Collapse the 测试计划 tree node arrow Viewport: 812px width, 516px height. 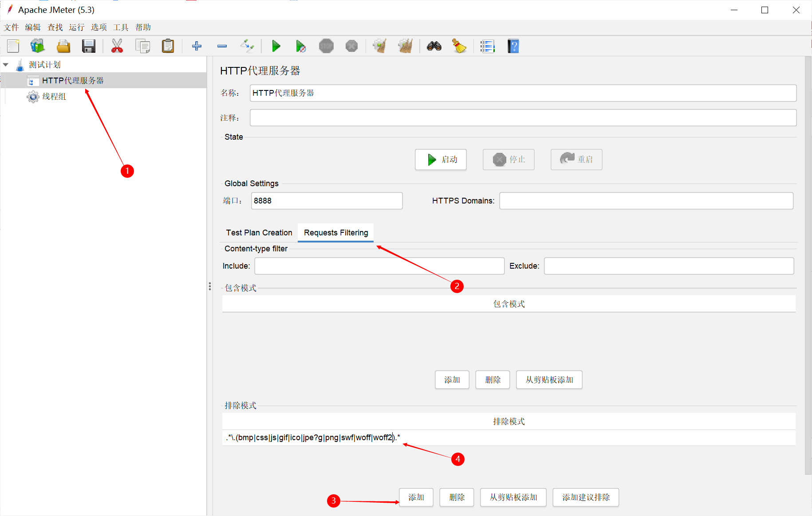tap(6, 65)
